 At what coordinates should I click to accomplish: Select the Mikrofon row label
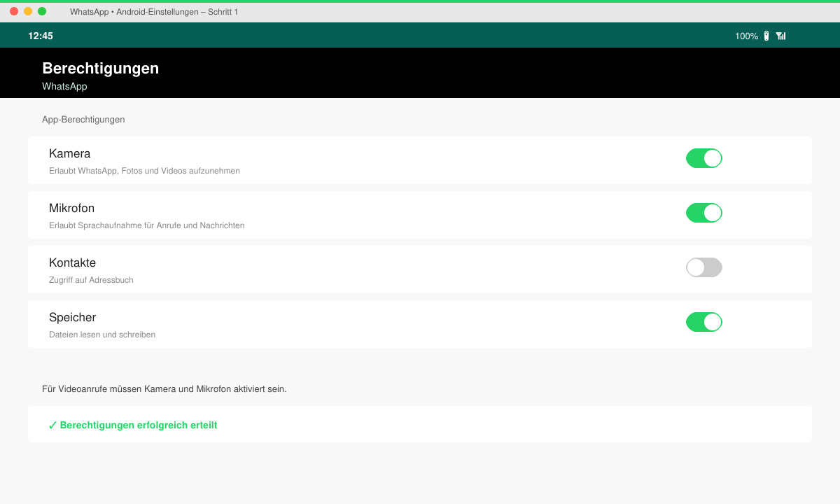71,208
